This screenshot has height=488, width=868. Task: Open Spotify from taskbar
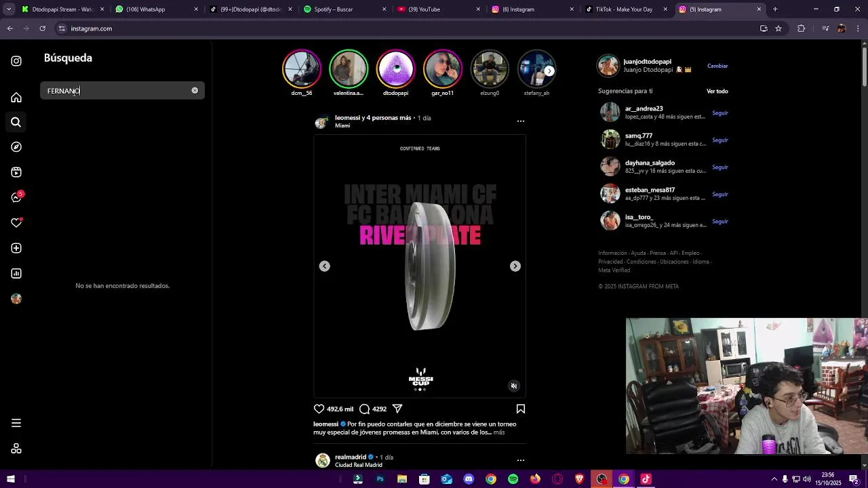click(x=513, y=479)
